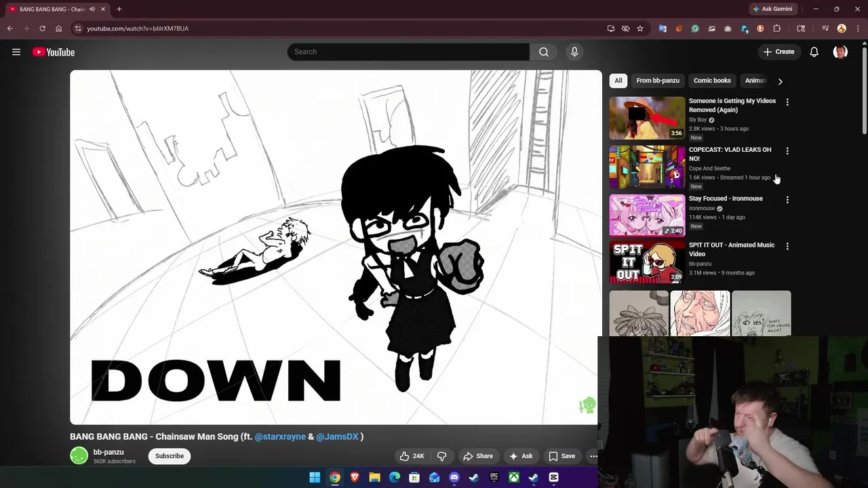Reload the page
The height and width of the screenshot is (488, 868).
(42, 28)
